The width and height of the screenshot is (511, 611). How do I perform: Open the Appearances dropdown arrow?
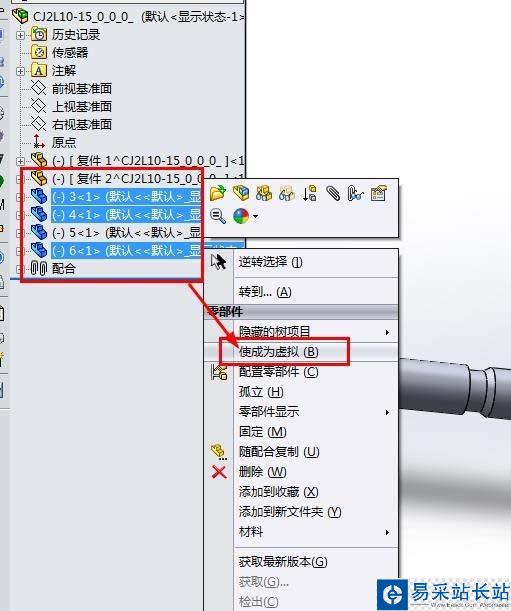click(255, 216)
